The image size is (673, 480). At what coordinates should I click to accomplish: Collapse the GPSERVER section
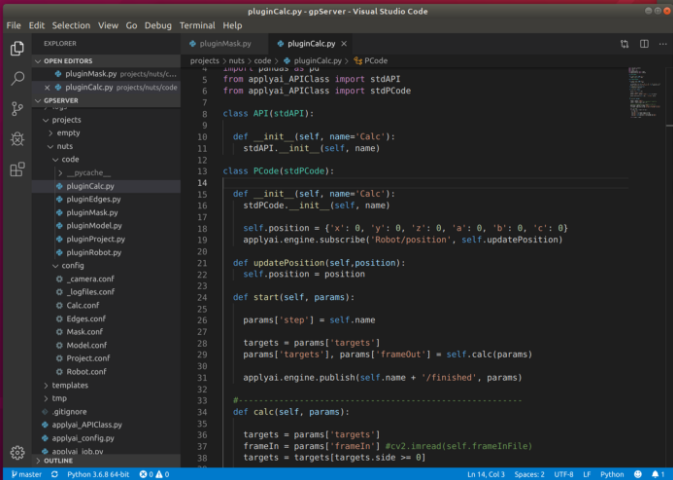coord(106,100)
